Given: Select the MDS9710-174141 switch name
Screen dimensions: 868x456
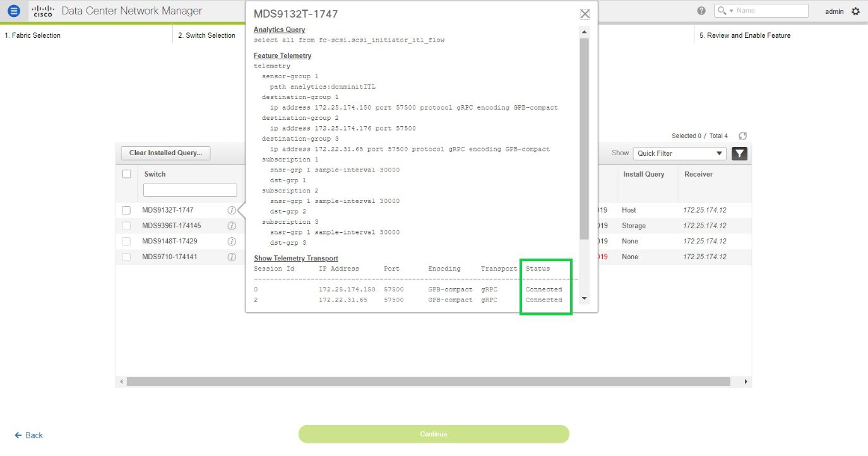Looking at the screenshot, I should 169,257.
